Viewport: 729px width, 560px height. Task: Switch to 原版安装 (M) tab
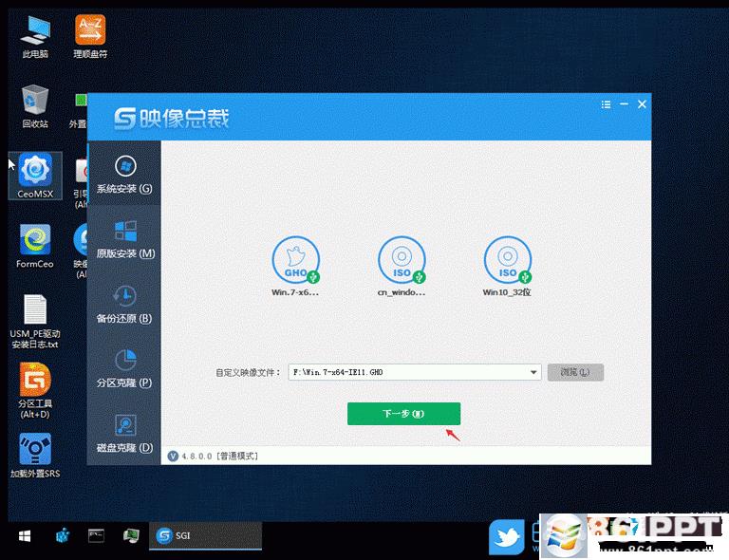[x=124, y=239]
